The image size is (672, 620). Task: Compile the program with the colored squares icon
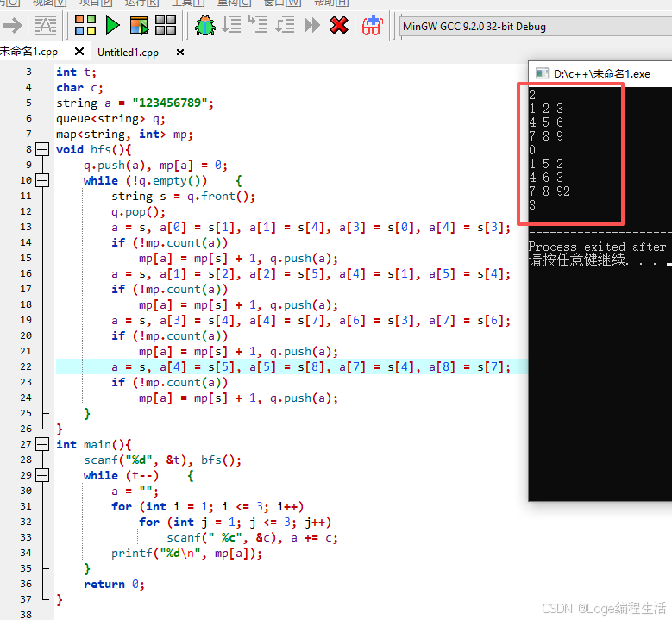pyautogui.click(x=85, y=25)
